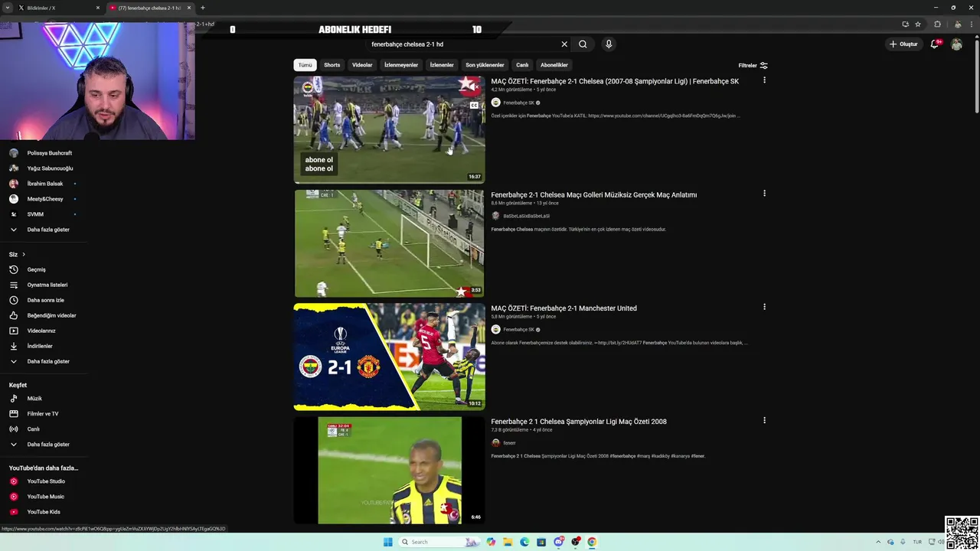Open the notifications bell

click(934, 44)
